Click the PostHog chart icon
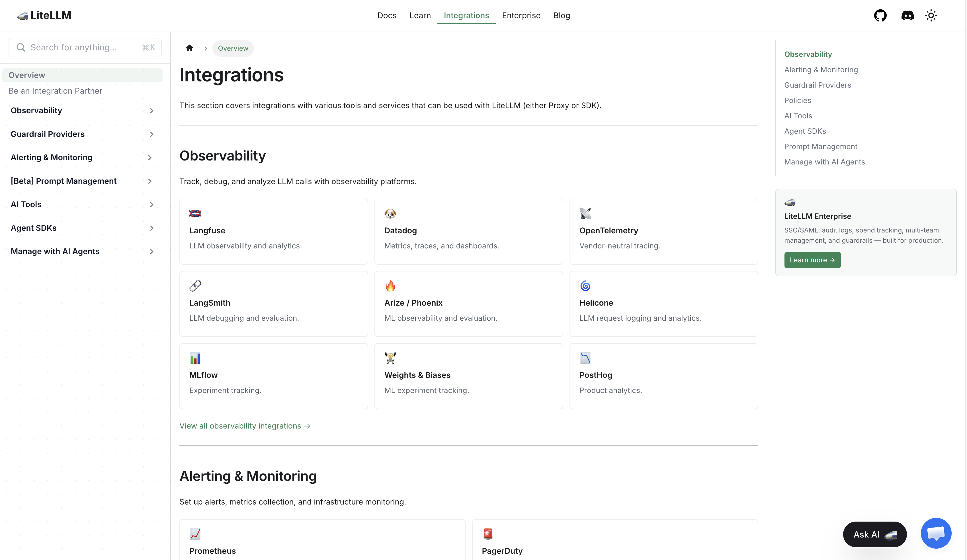 [585, 358]
